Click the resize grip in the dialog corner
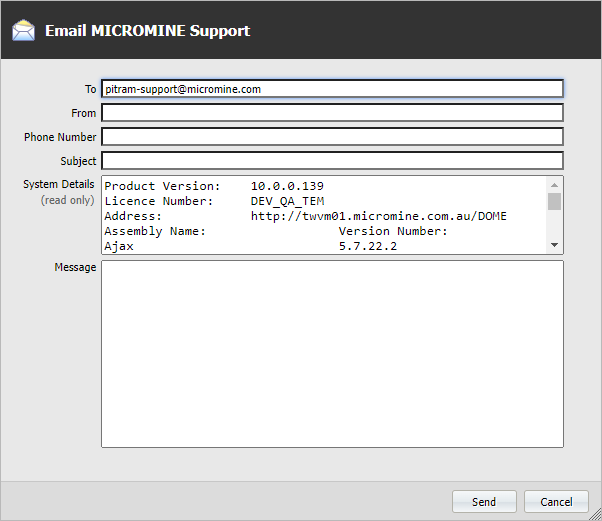 point(595,514)
